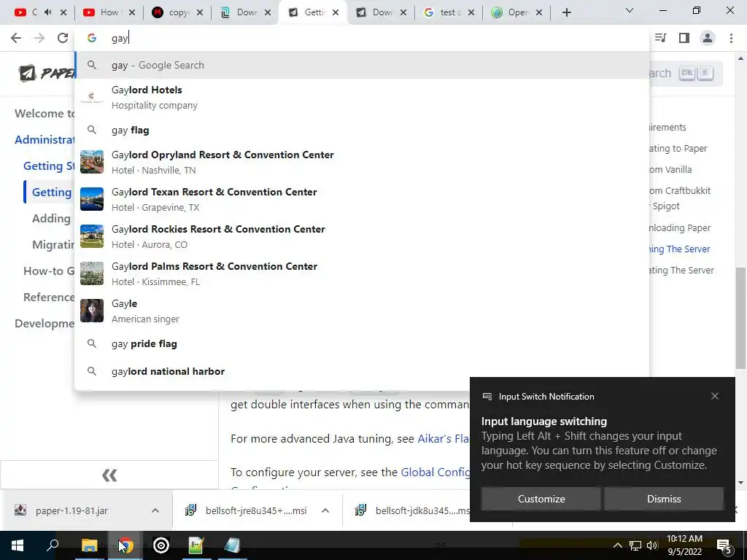Open the Chrome three-dot menu
This screenshot has height=560, width=747.
tap(731, 38)
